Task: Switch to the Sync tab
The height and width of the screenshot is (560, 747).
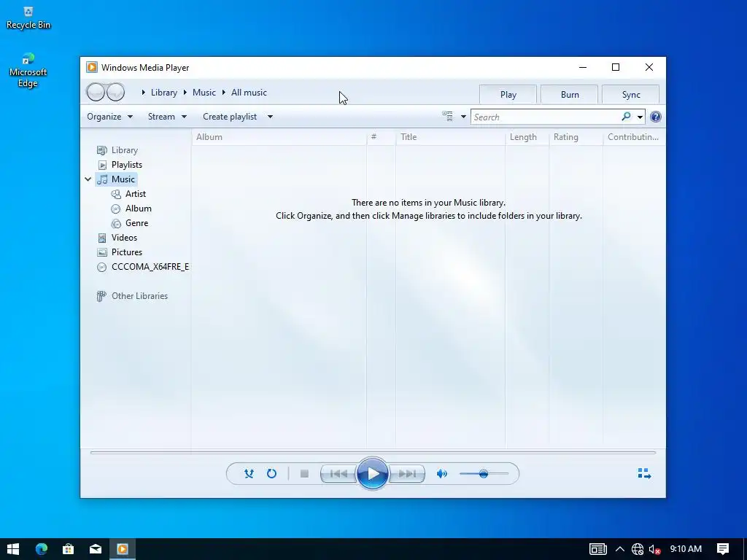Action: click(x=631, y=94)
